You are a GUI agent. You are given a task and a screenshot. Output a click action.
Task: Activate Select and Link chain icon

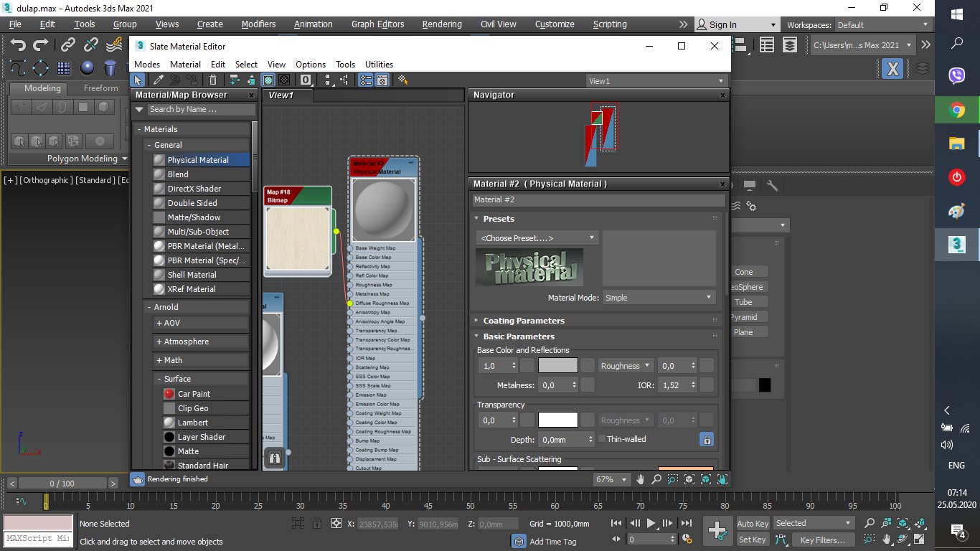[x=68, y=45]
